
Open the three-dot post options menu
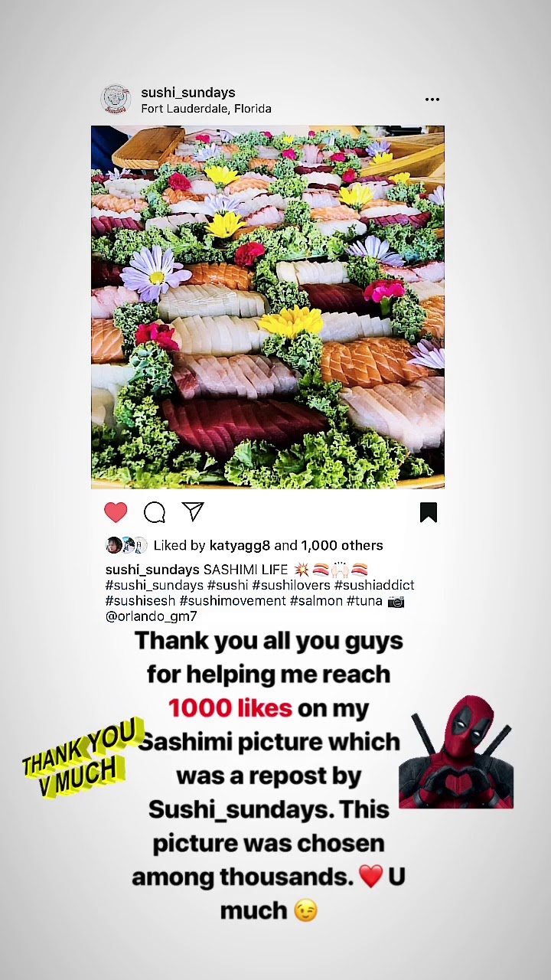pos(432,100)
